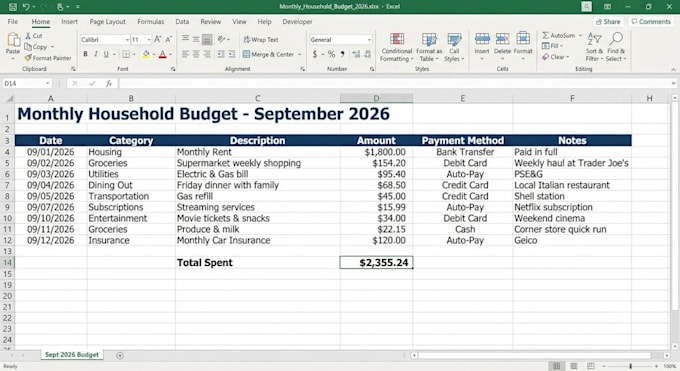Align cell text to the right

pyautogui.click(x=207, y=54)
